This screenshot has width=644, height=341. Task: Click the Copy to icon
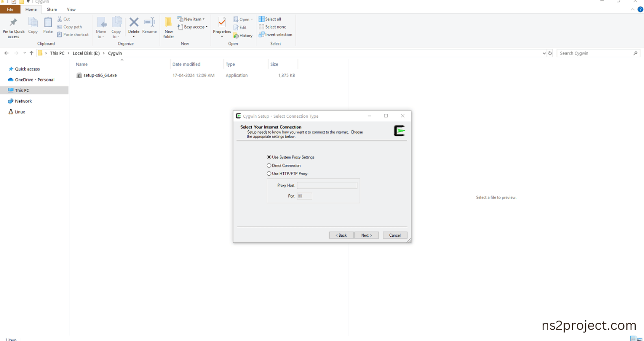click(x=117, y=23)
